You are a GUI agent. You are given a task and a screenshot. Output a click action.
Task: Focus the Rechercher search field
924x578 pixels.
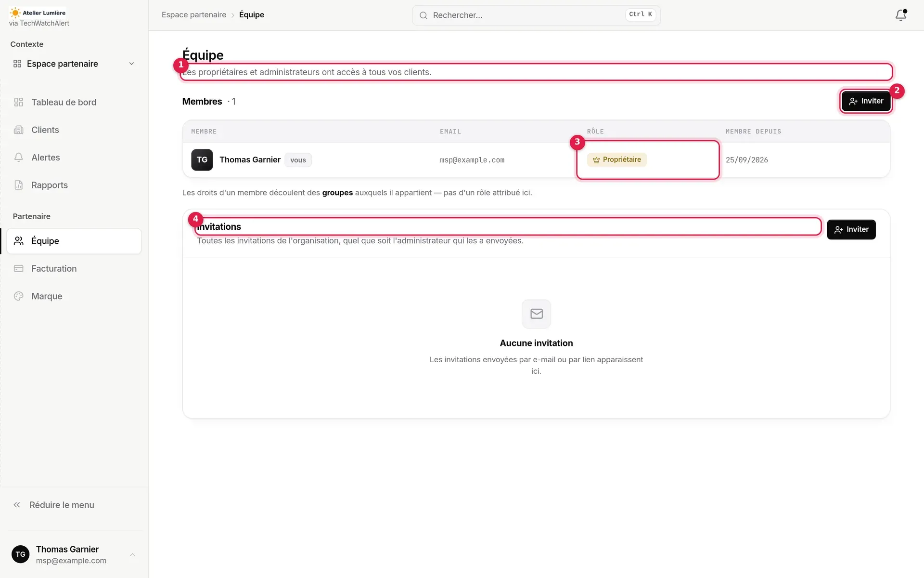(536, 15)
